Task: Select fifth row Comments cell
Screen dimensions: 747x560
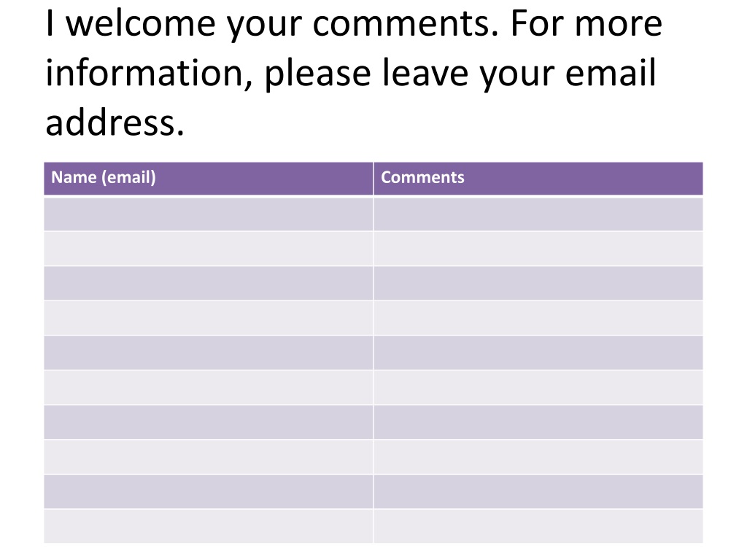Action: 538,353
